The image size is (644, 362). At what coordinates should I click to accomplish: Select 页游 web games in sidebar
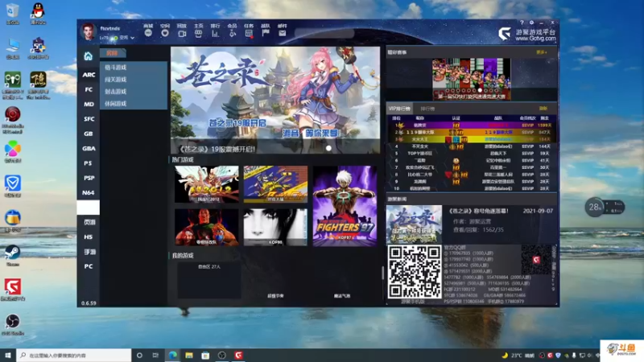pos(89,222)
